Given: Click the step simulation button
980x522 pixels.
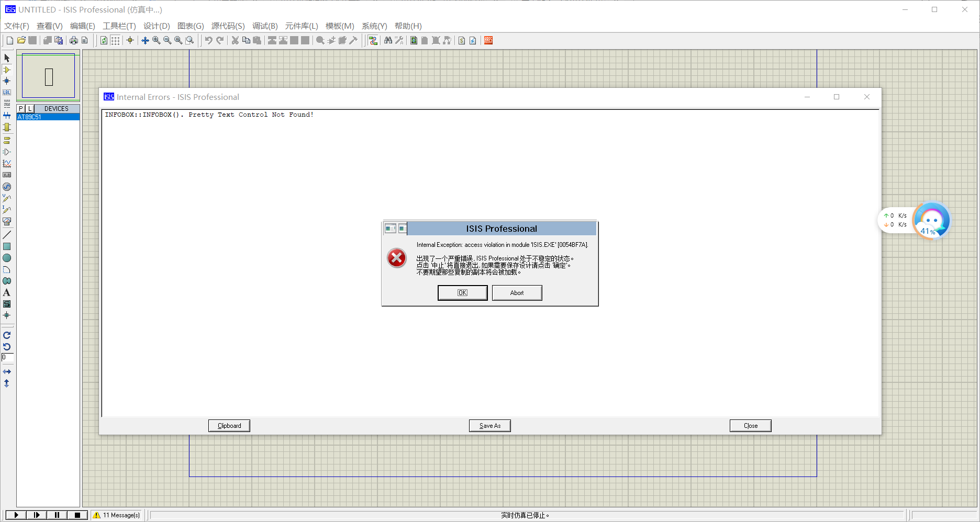Looking at the screenshot, I should [37, 515].
